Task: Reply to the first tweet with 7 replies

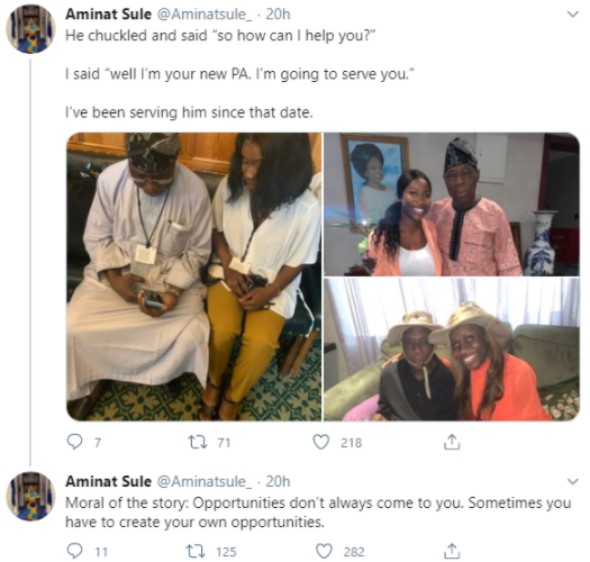Action: [75, 442]
